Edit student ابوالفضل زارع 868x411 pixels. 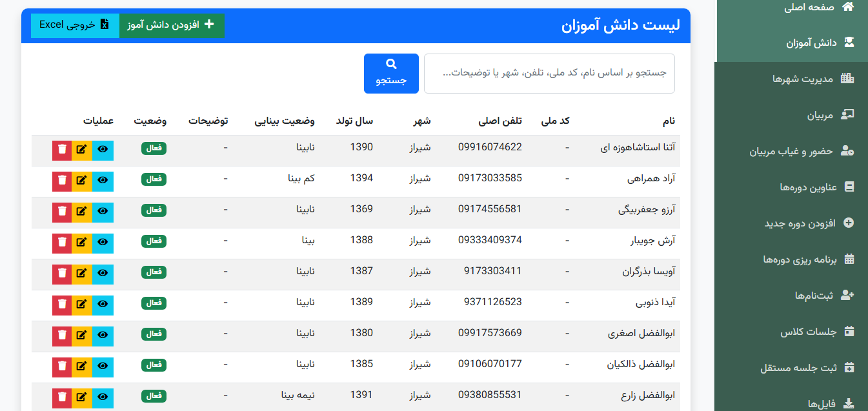coord(82,397)
